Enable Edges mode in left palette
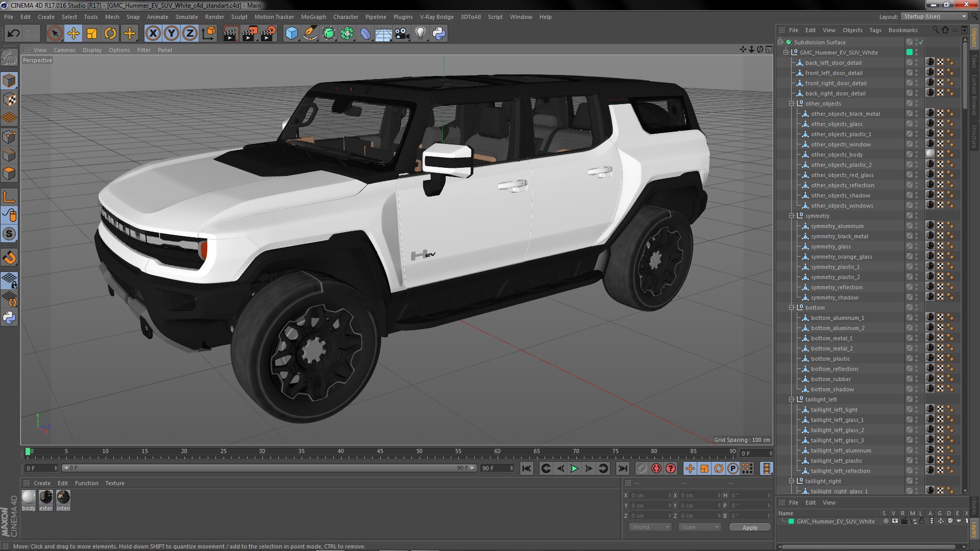The width and height of the screenshot is (980, 551). pyautogui.click(x=9, y=155)
